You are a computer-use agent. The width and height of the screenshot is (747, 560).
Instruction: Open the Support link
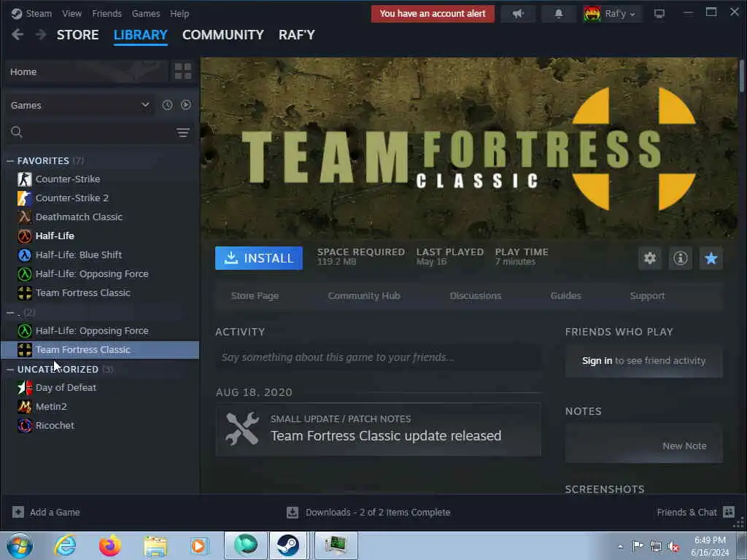pos(647,296)
